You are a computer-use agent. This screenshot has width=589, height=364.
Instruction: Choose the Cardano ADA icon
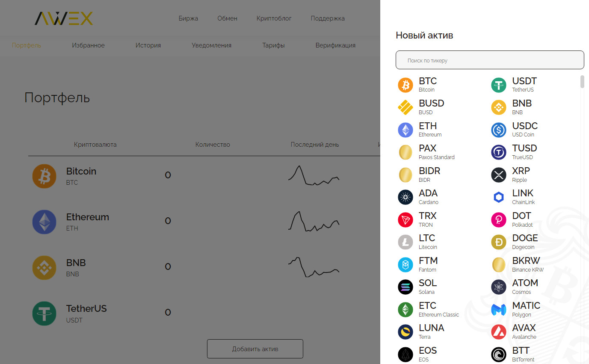(x=405, y=197)
